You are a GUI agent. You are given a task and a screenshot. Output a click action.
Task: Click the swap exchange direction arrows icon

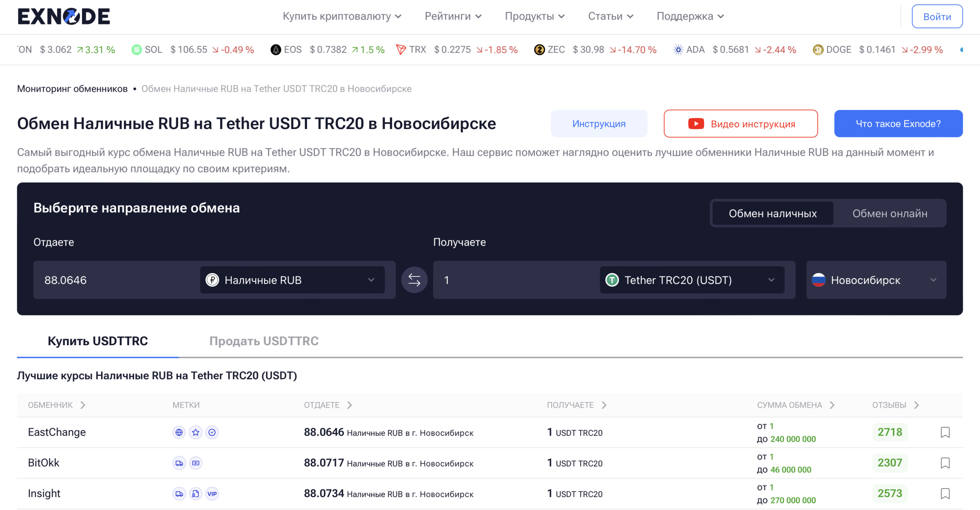click(414, 280)
